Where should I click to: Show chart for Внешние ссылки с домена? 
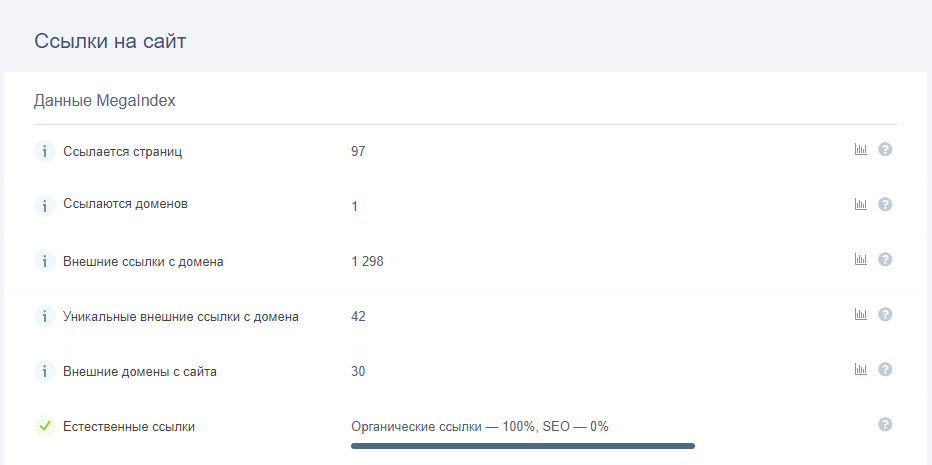click(x=860, y=260)
